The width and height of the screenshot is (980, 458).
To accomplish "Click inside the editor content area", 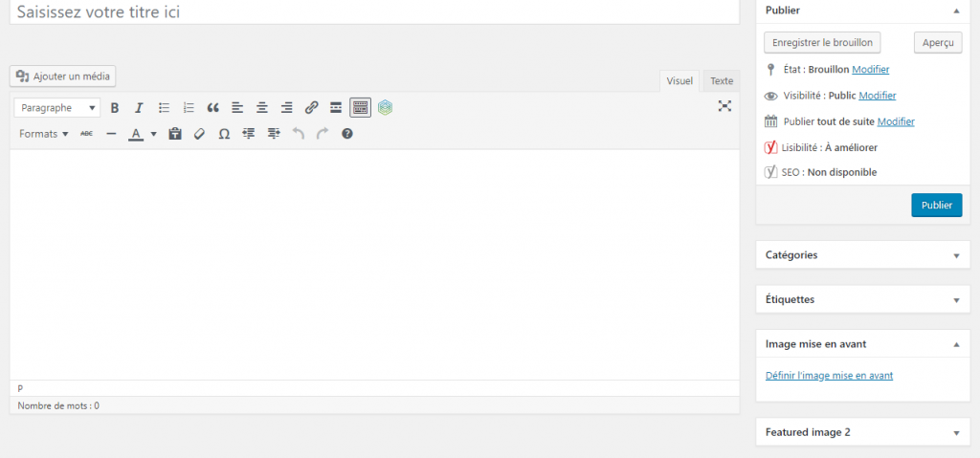I will [x=374, y=264].
